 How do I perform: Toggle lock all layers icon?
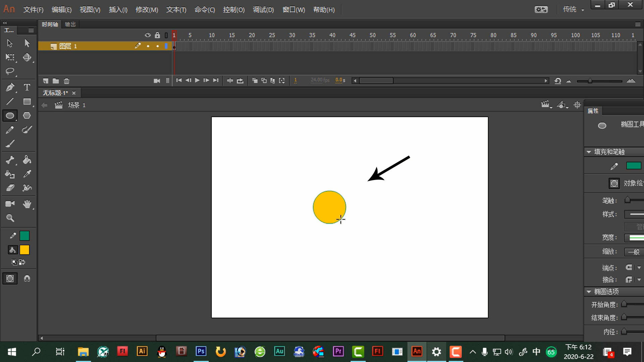click(157, 35)
